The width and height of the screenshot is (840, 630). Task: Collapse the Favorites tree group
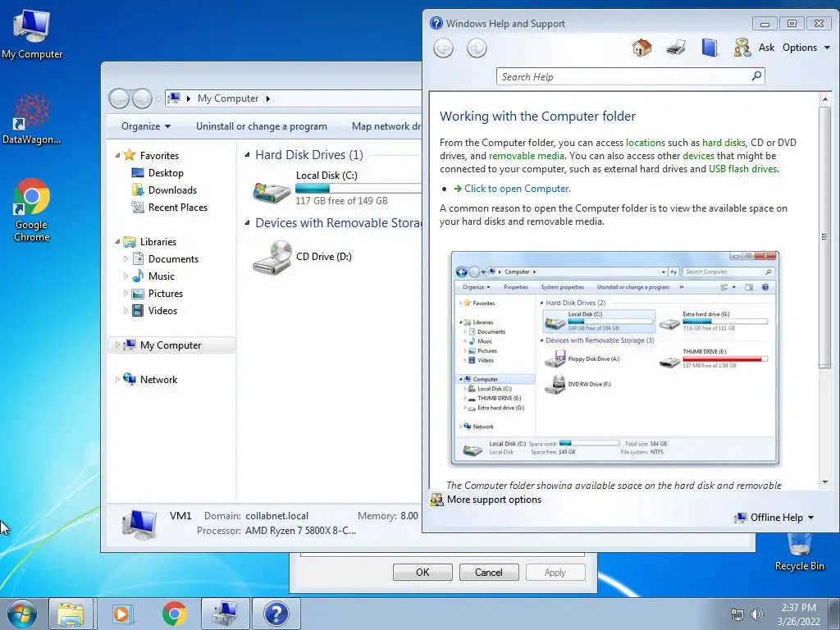[x=117, y=156]
